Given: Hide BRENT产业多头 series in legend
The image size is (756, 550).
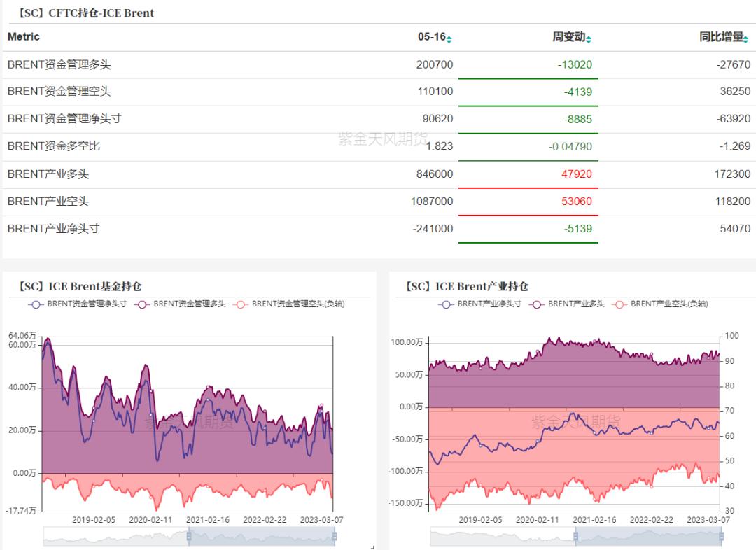Looking at the screenshot, I should click(x=567, y=304).
